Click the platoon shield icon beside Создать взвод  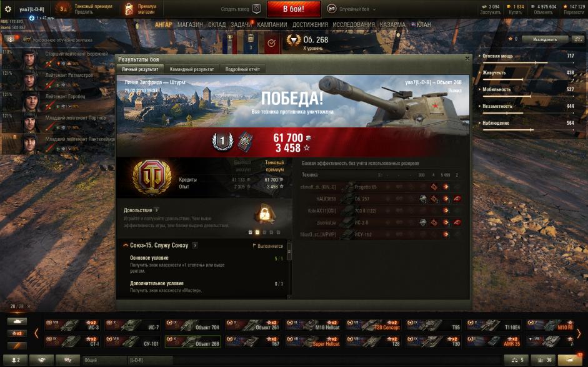tap(256, 9)
